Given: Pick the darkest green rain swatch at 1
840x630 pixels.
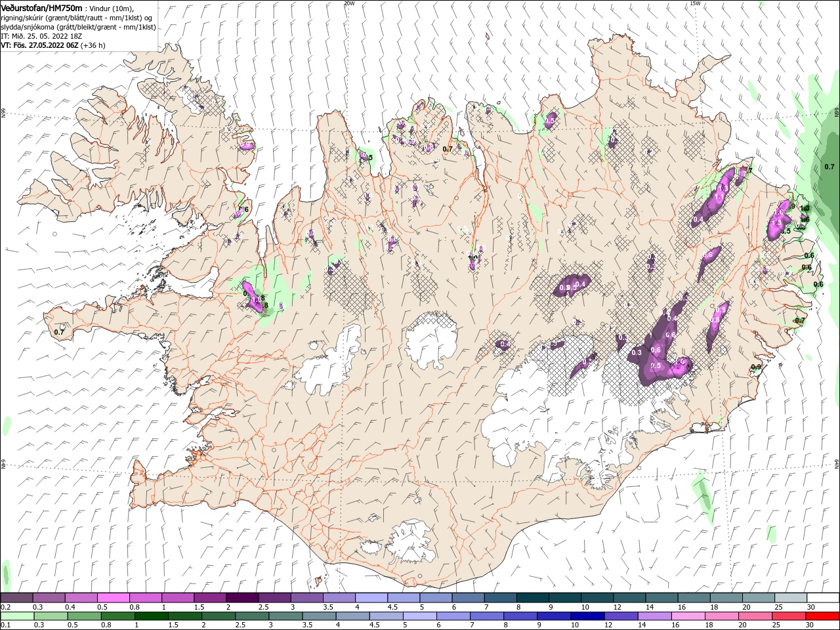Looking at the screenshot, I should click(152, 616).
